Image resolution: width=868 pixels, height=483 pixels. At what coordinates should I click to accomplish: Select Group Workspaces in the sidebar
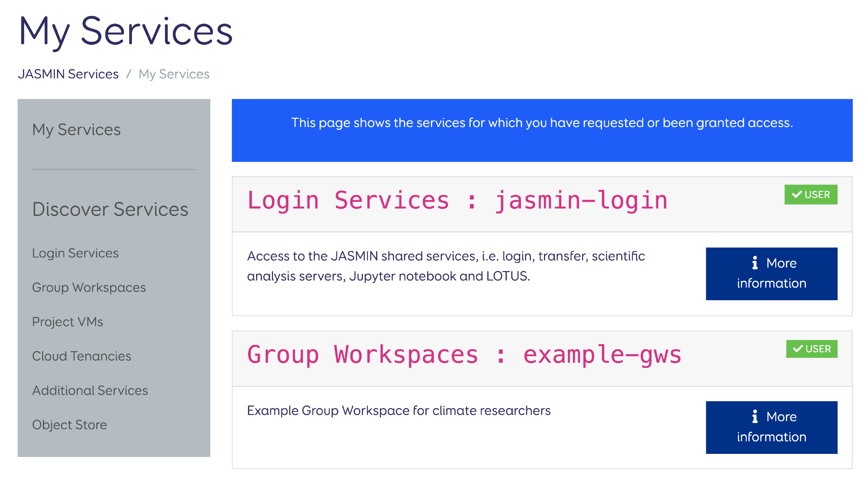(x=89, y=288)
